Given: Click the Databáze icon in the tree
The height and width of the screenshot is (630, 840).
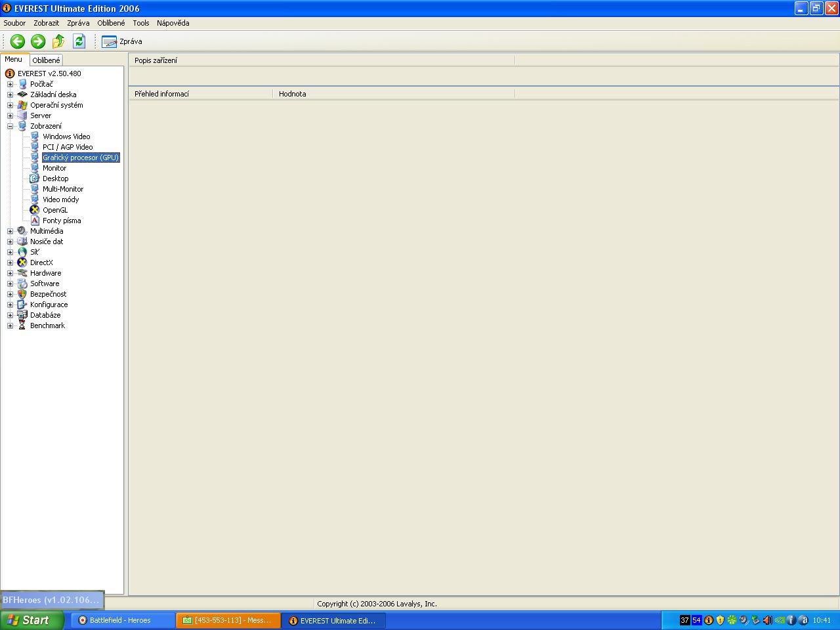Looking at the screenshot, I should [x=22, y=315].
